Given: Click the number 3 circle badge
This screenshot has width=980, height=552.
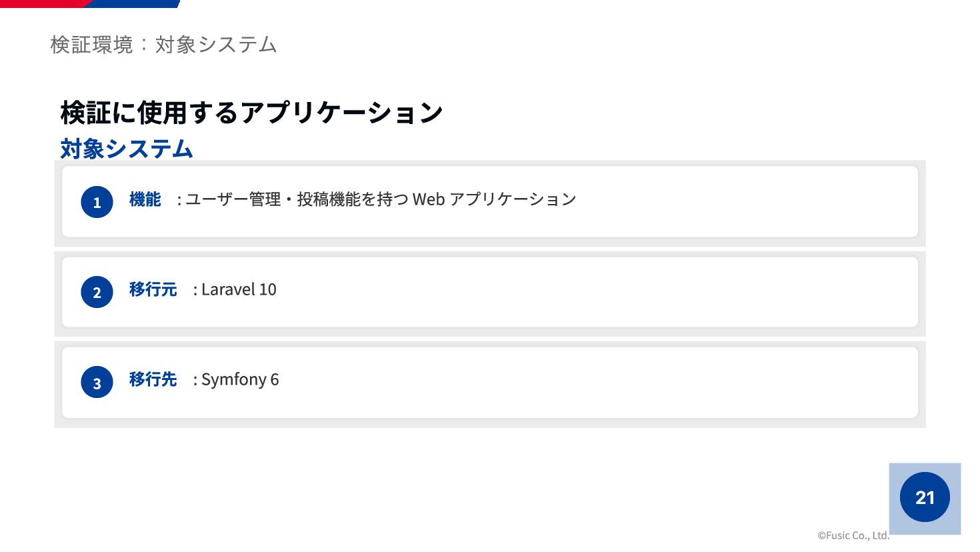Looking at the screenshot, I should [x=97, y=382].
